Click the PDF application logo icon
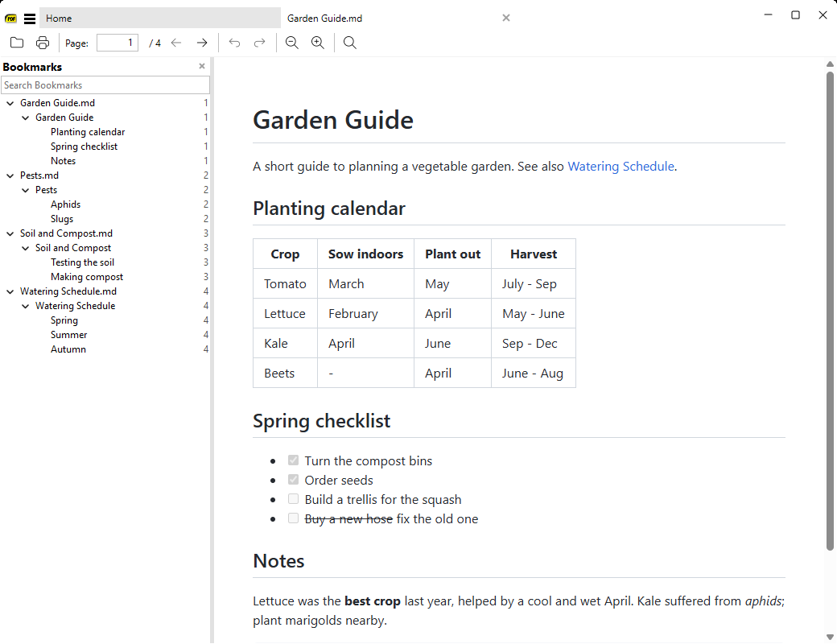This screenshot has width=837, height=644. pyautogui.click(x=10, y=19)
